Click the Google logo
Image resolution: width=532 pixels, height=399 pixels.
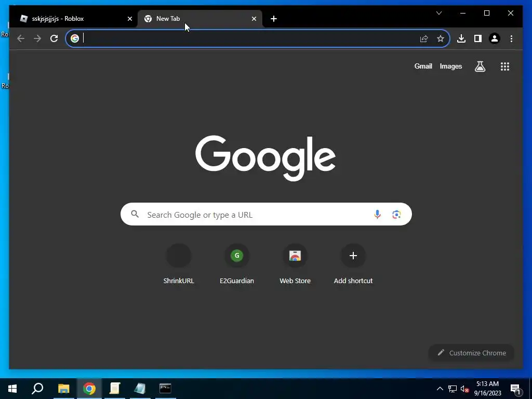[x=265, y=158]
